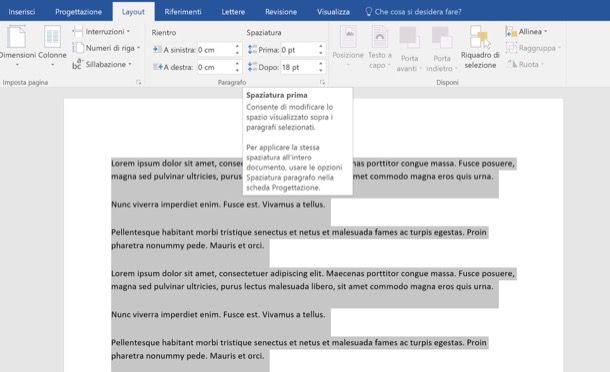The height and width of the screenshot is (372, 610).
Task: Increase the Dopo spacing value
Action: [321, 64]
